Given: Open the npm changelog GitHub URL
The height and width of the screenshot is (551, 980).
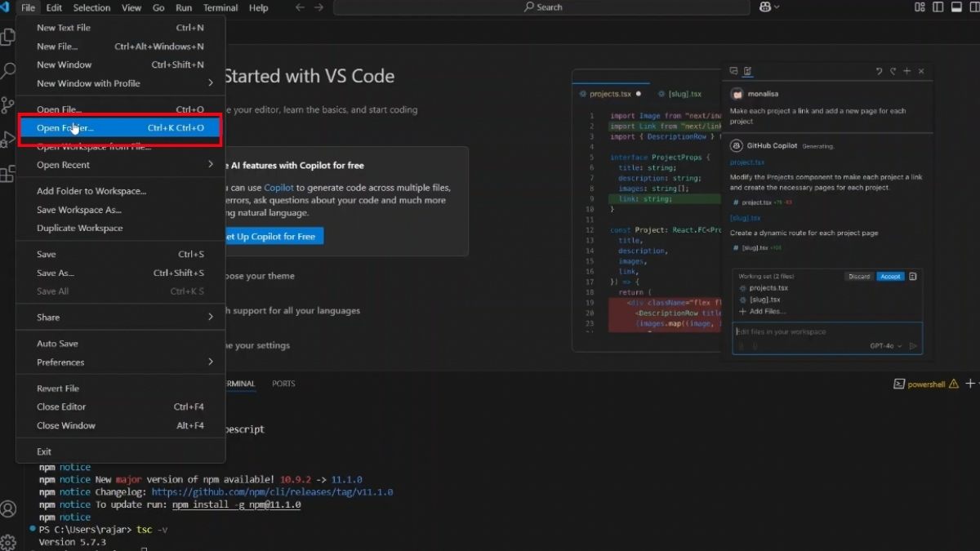Looking at the screenshot, I should (273, 492).
